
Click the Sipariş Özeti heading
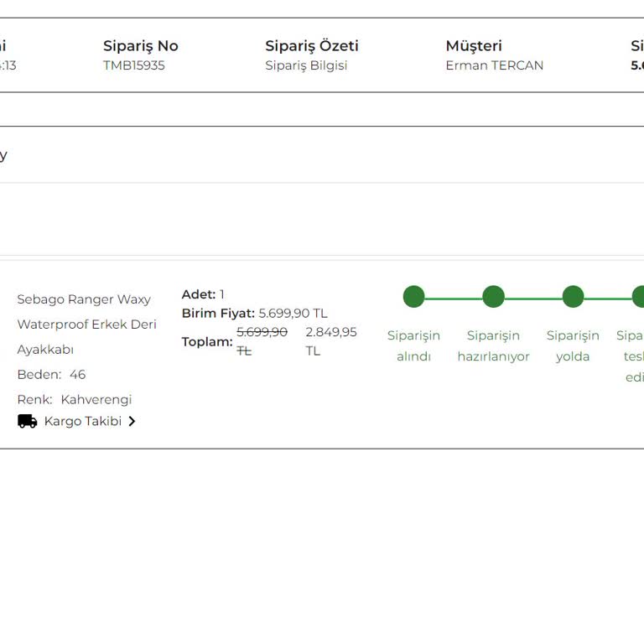[312, 45]
